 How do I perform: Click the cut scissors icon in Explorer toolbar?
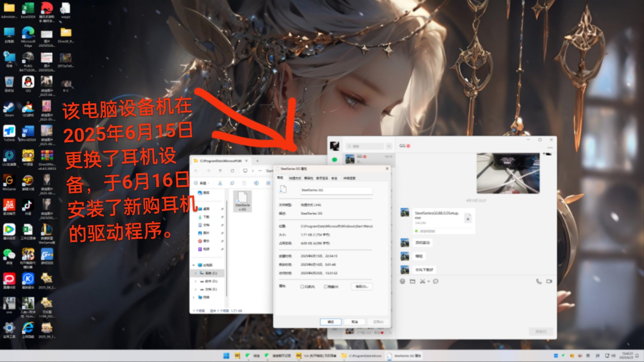[x=220, y=183]
